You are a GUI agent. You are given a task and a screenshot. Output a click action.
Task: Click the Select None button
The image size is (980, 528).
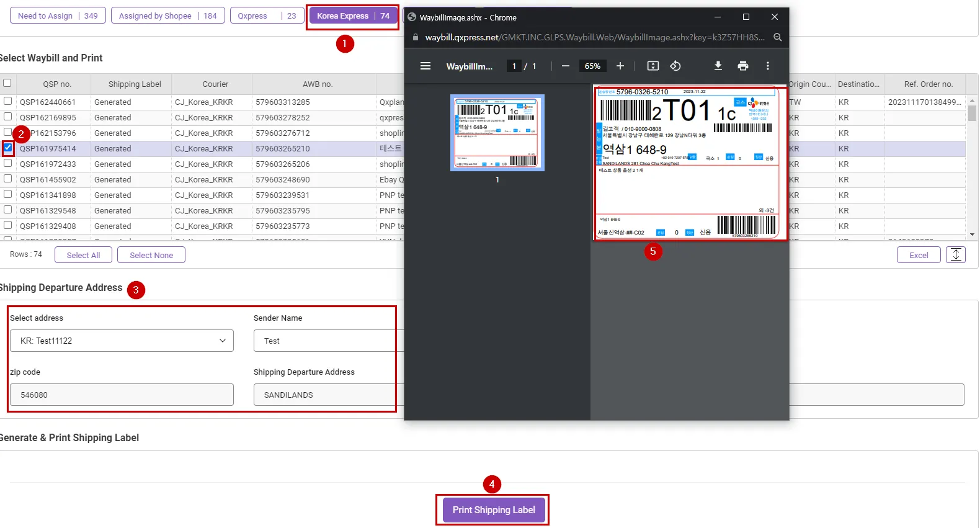(151, 255)
